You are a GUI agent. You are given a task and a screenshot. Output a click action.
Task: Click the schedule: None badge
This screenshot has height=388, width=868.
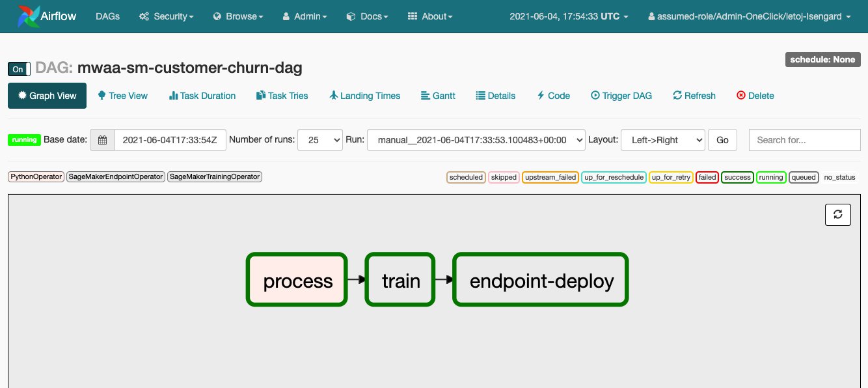(x=822, y=59)
